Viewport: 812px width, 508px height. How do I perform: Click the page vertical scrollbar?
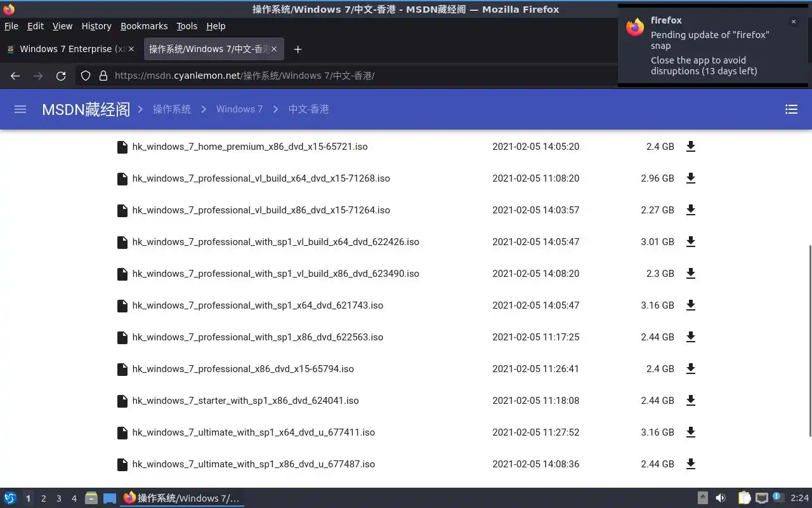[809, 340]
